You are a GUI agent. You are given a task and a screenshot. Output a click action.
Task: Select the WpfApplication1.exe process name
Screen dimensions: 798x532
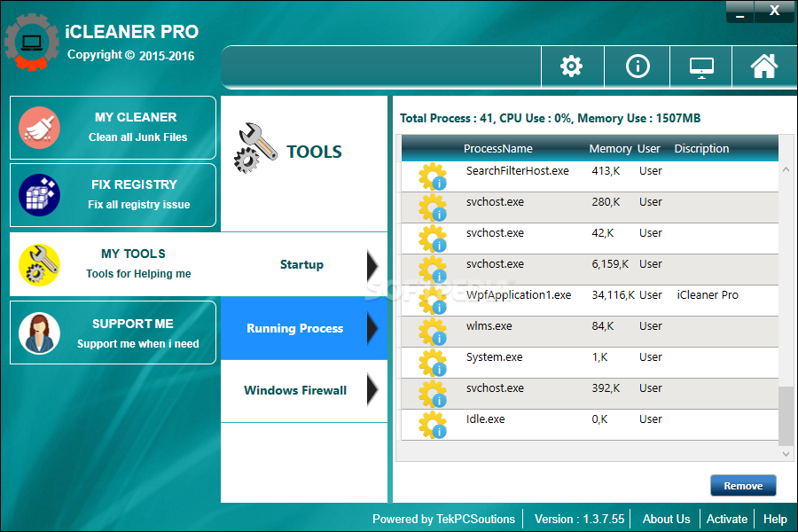pyautogui.click(x=519, y=295)
